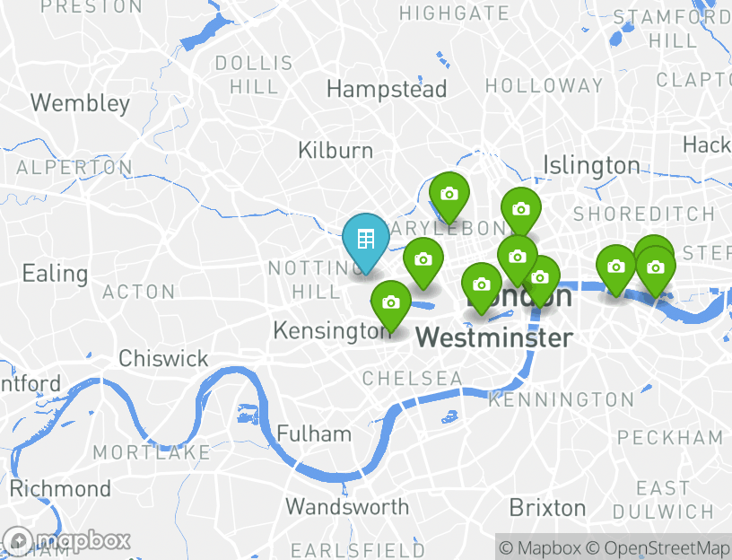732x560 pixels.
Task: Select the camera marker right of Notting Hill
Action: click(423, 261)
